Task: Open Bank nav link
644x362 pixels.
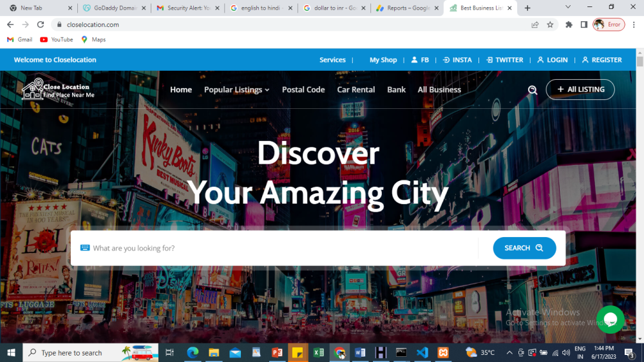Action: 396,90
